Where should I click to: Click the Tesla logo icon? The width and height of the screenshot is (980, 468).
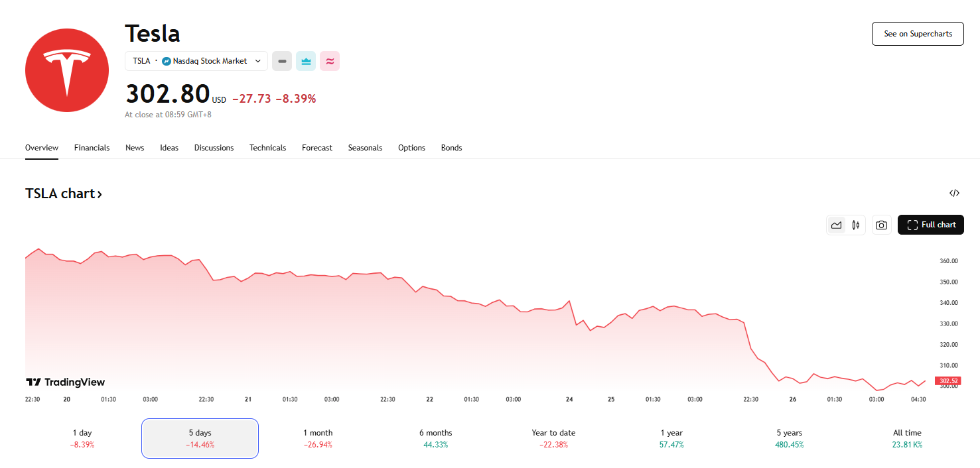point(67,70)
